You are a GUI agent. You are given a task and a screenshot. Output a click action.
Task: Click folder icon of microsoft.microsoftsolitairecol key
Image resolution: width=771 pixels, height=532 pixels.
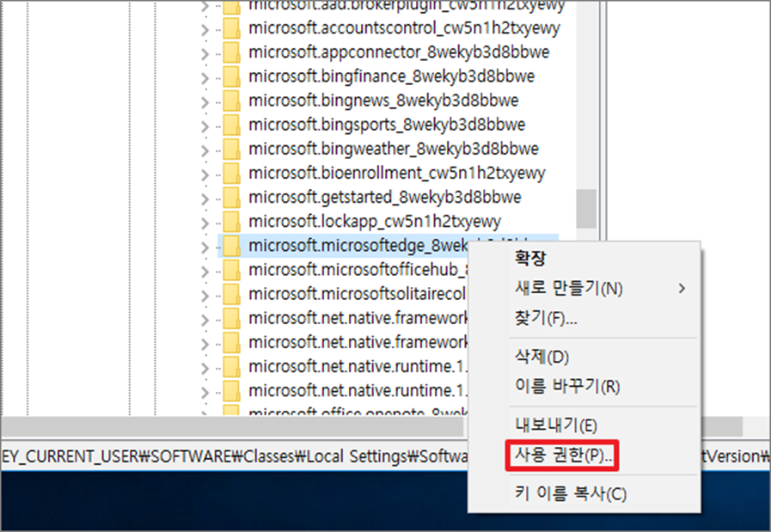(x=231, y=294)
